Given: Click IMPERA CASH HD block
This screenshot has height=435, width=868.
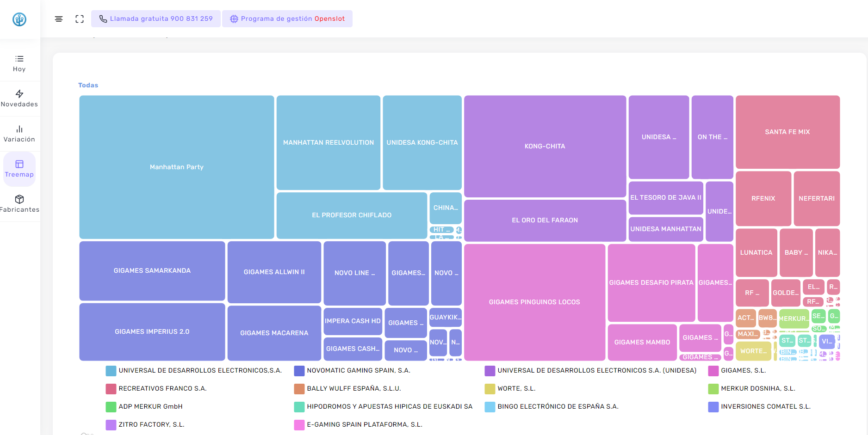Looking at the screenshot, I should pos(353,321).
